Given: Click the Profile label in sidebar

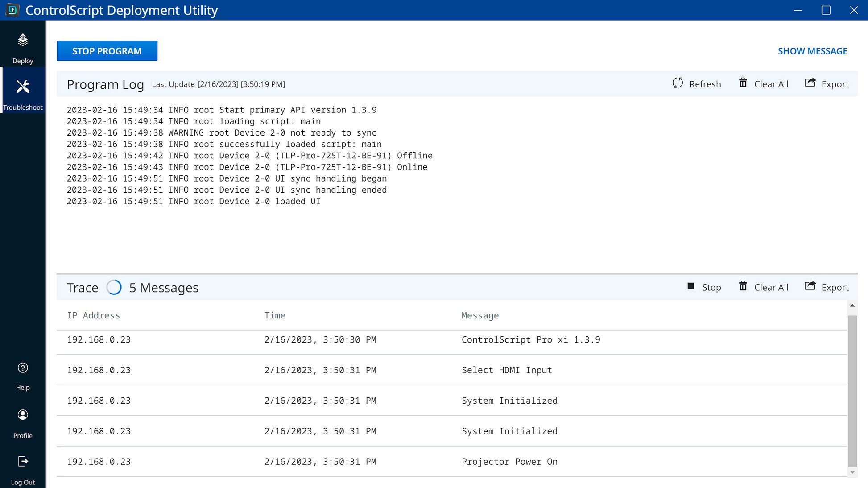Looking at the screenshot, I should click(x=23, y=436).
